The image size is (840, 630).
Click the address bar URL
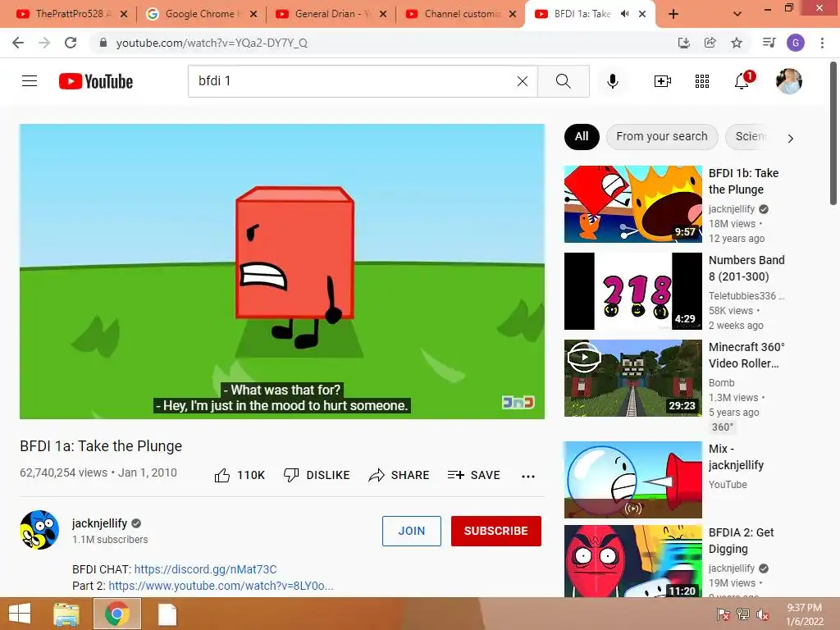212,43
